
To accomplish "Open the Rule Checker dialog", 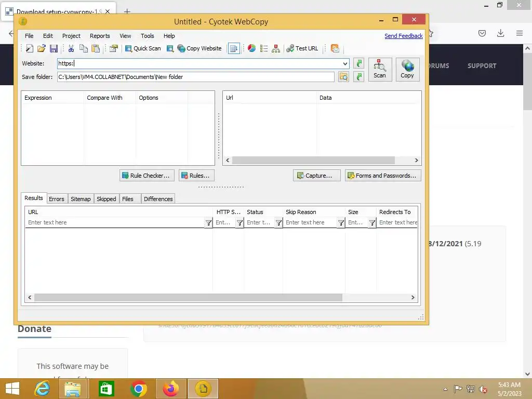I will pos(147,176).
